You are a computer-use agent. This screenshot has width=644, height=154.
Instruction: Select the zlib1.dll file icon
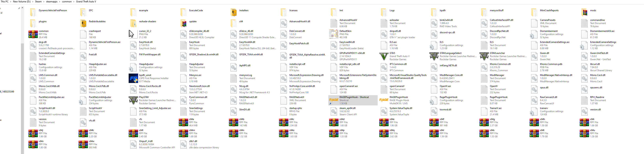[183, 144]
